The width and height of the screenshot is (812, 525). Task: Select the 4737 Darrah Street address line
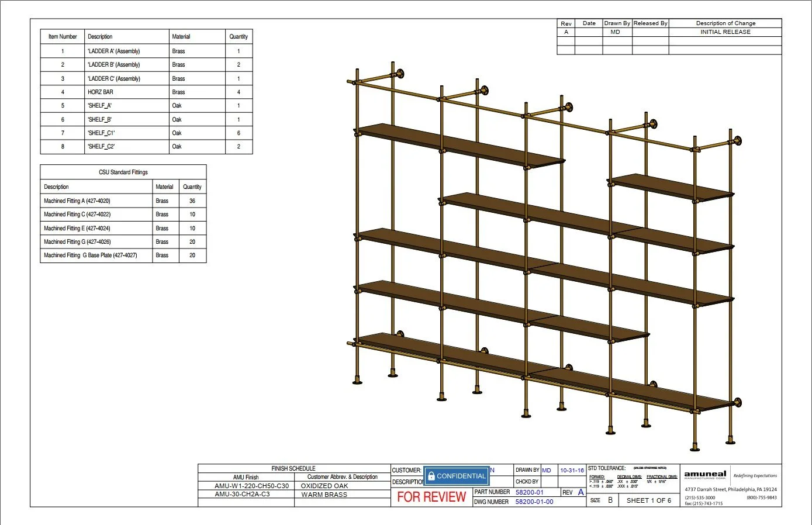coord(731,489)
